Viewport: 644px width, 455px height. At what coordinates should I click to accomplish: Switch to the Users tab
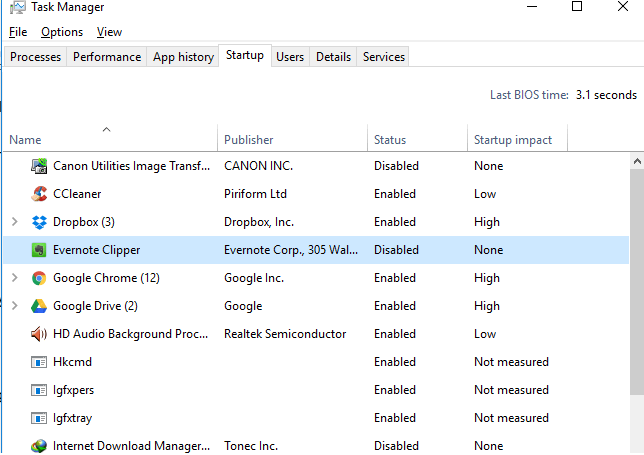coord(290,57)
